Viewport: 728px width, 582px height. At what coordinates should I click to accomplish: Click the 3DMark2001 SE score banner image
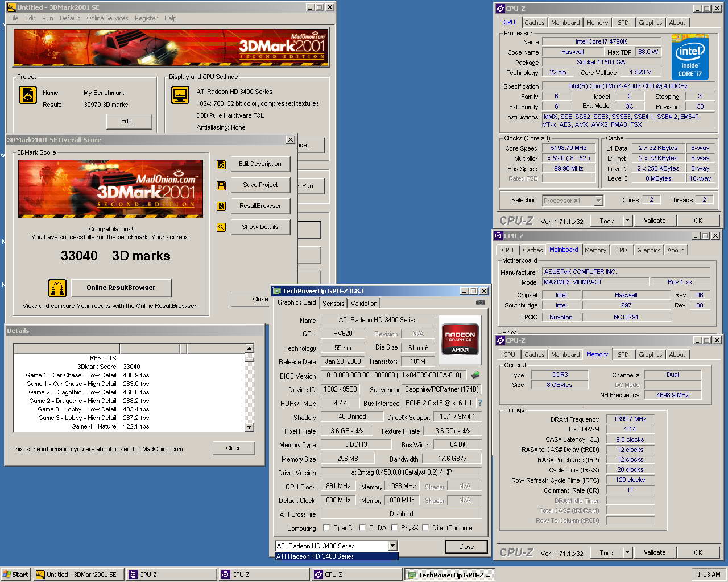click(x=110, y=189)
